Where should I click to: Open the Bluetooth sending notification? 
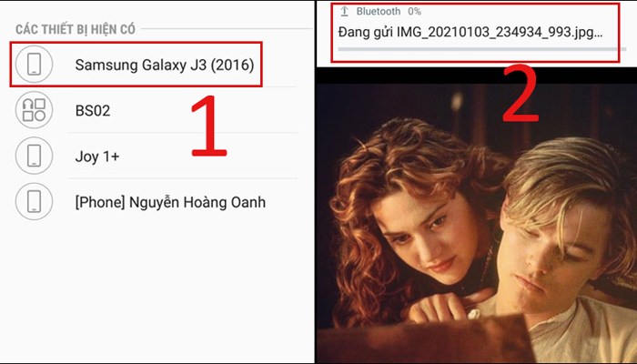pos(475,33)
